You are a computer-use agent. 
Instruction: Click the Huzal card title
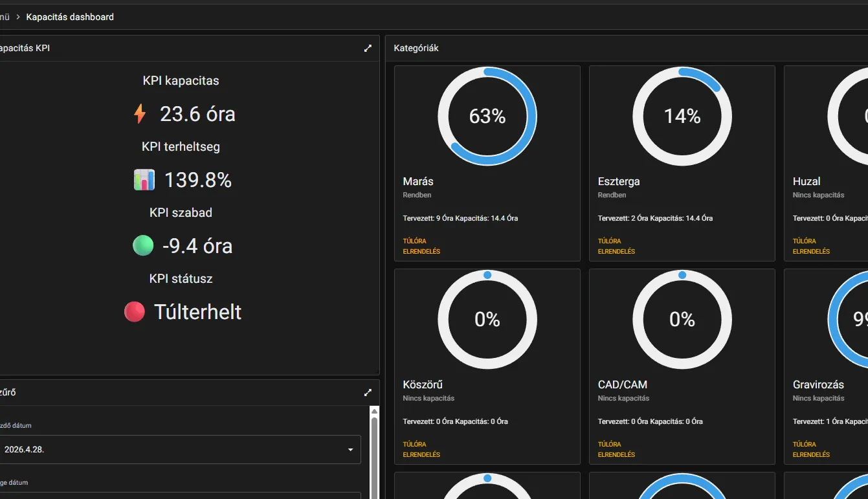(807, 181)
